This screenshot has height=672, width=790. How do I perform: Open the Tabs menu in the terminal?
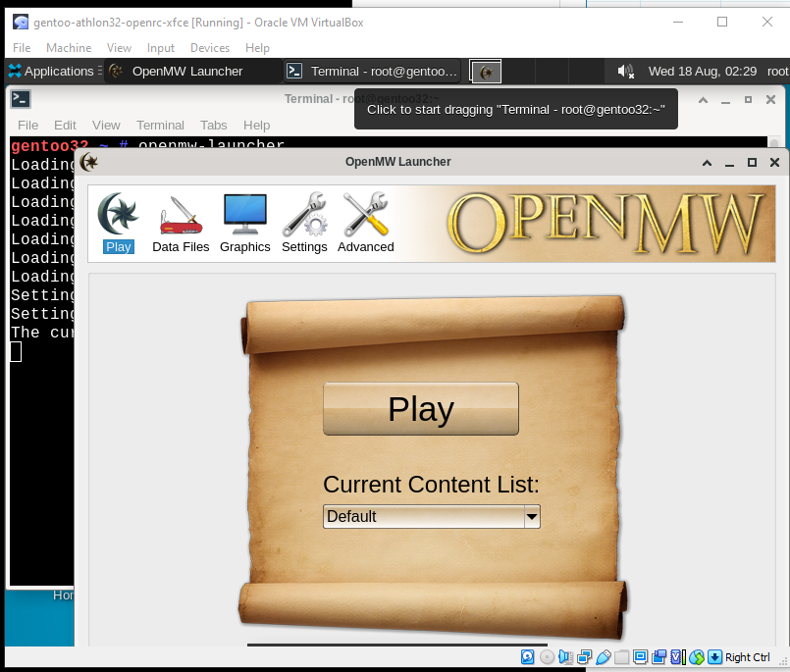[x=214, y=125]
